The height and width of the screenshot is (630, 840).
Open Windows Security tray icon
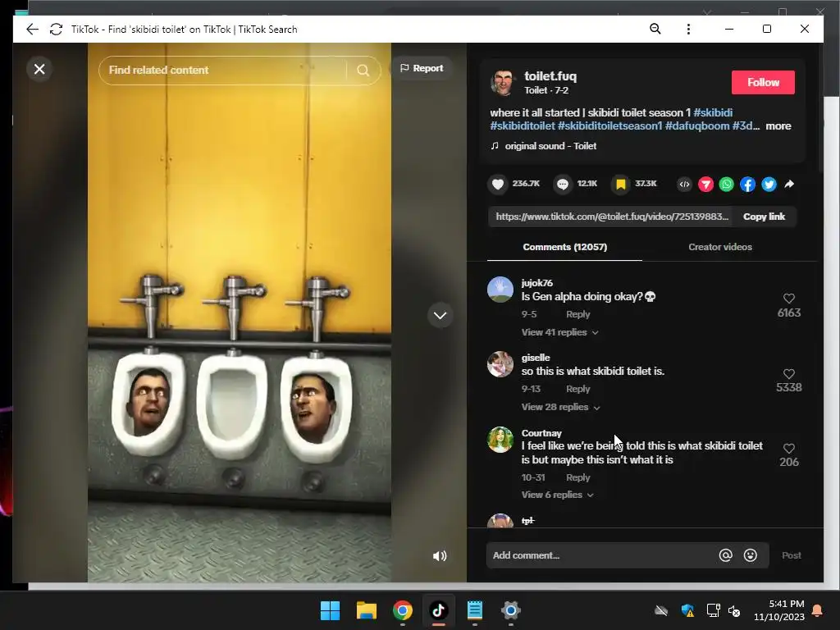click(687, 610)
